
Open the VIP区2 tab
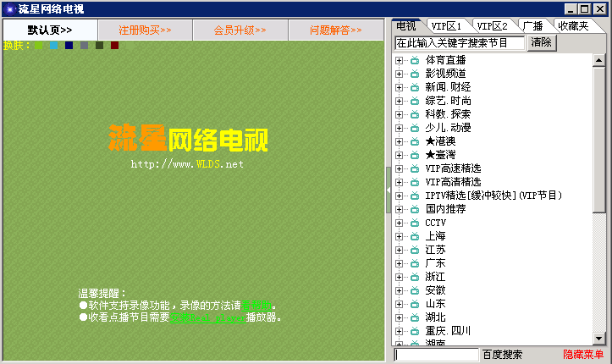pyautogui.click(x=492, y=26)
